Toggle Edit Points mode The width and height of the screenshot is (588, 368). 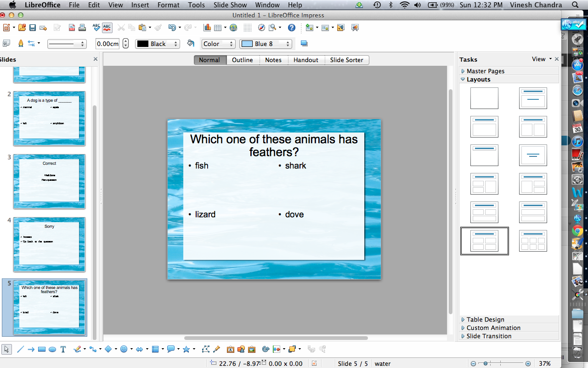(x=206, y=350)
